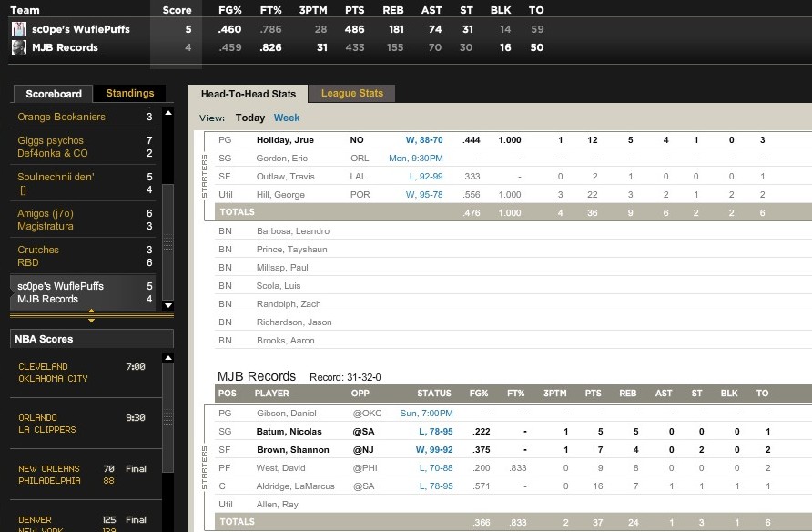Open Gordon, Eric player page
The height and width of the screenshot is (532, 812).
point(281,158)
